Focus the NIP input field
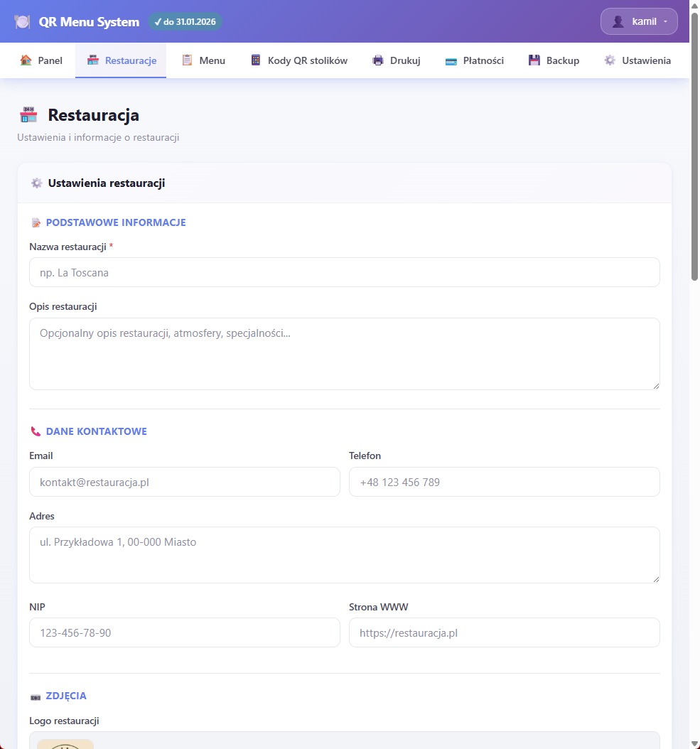 coord(184,632)
